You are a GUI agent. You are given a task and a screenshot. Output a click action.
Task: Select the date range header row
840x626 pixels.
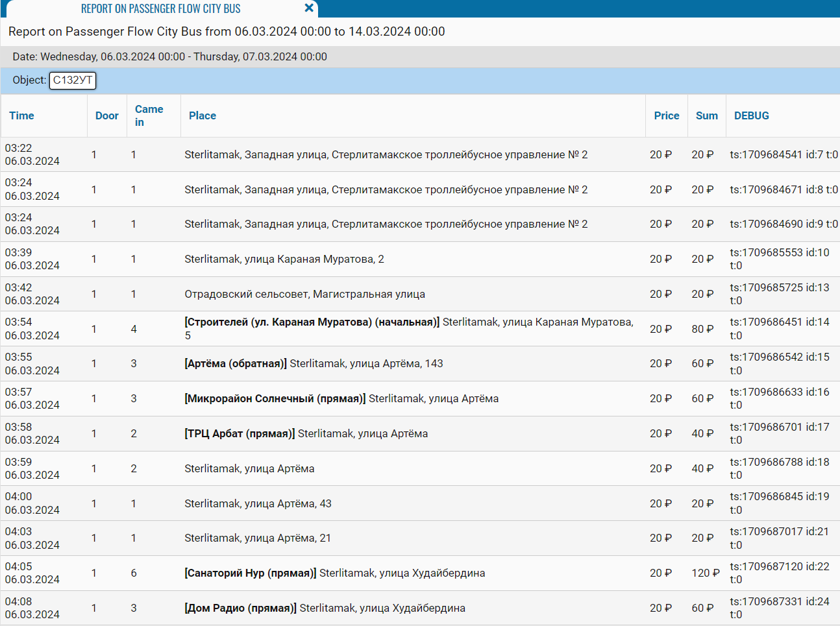coord(169,57)
